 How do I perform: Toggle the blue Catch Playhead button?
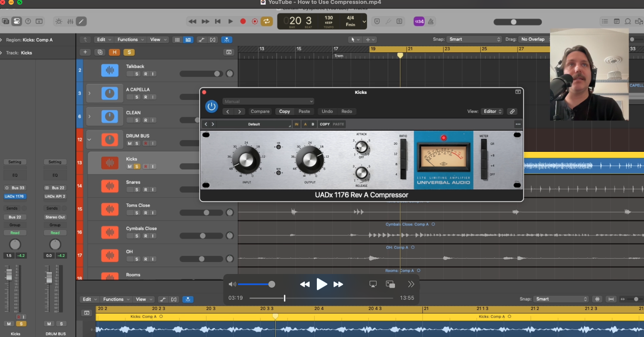(227, 39)
